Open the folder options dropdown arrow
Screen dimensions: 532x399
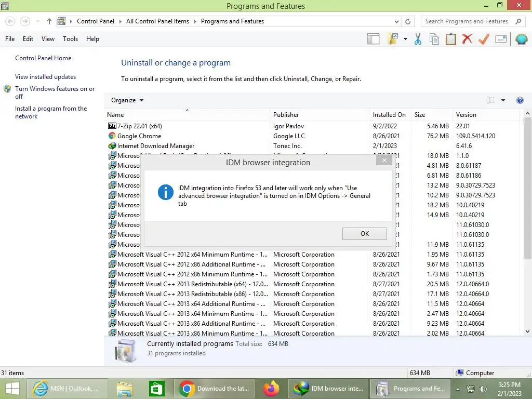[405, 39]
